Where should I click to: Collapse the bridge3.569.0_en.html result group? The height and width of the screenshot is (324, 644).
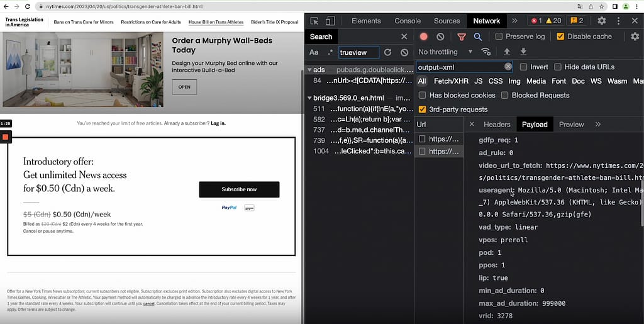pyautogui.click(x=309, y=98)
